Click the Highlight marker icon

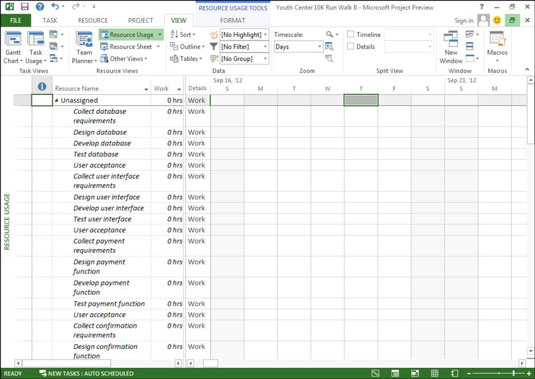click(x=214, y=34)
